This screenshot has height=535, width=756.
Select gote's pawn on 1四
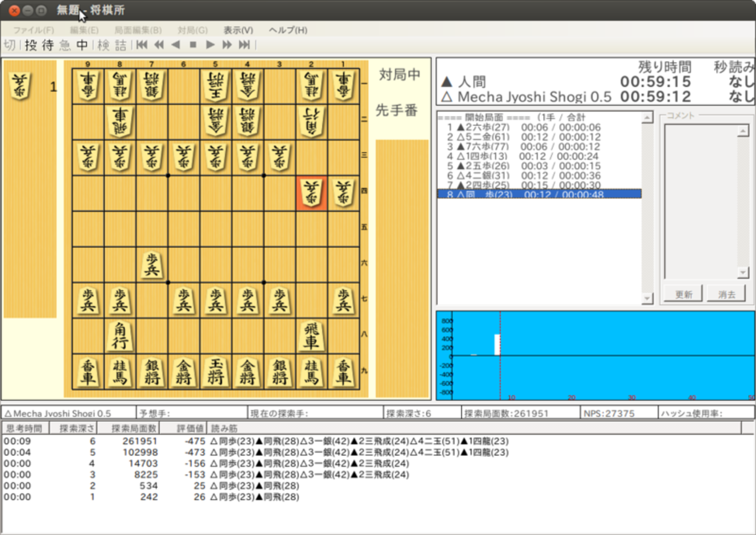coord(344,193)
